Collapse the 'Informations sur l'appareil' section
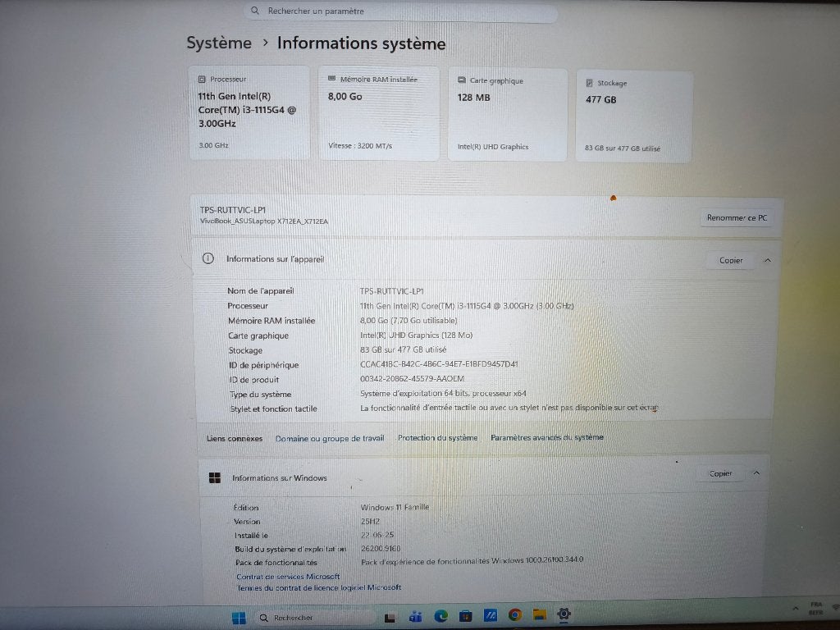This screenshot has width=840, height=630. [767, 260]
